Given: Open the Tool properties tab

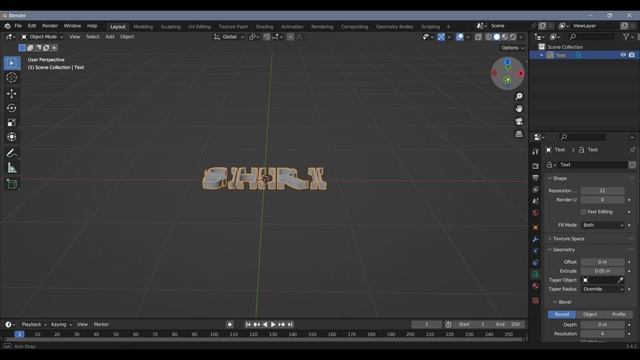Looking at the screenshot, I should click(x=536, y=151).
